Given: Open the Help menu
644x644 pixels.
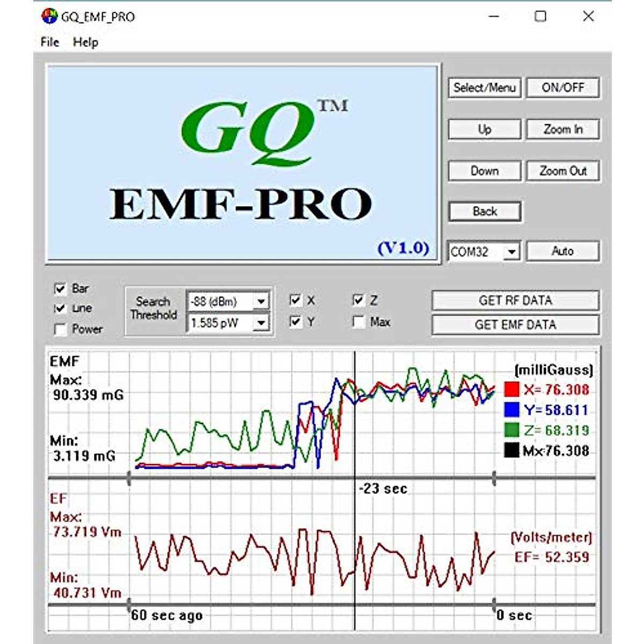Looking at the screenshot, I should click(86, 42).
